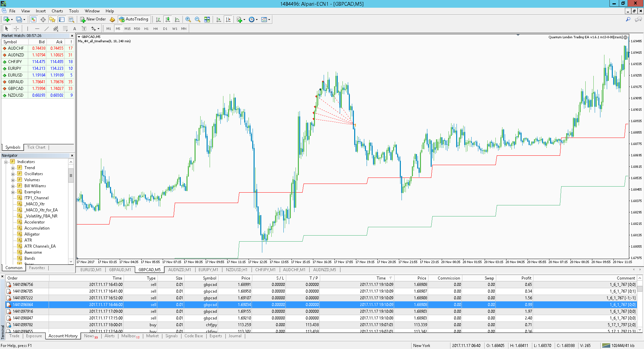This screenshot has width=644, height=349.
Task: Open Profiles dropdown arrow
Action: pyautogui.click(x=24, y=19)
